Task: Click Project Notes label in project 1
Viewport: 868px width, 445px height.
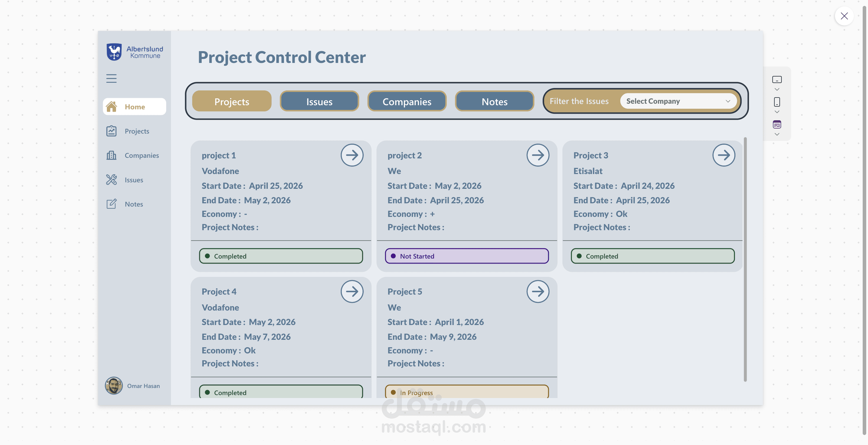Action: pos(230,227)
